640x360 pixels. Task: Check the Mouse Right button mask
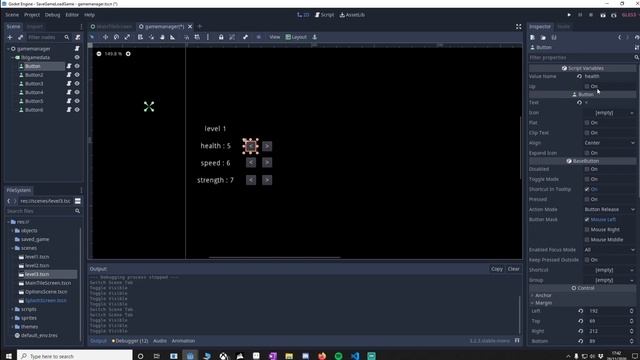pyautogui.click(x=587, y=230)
